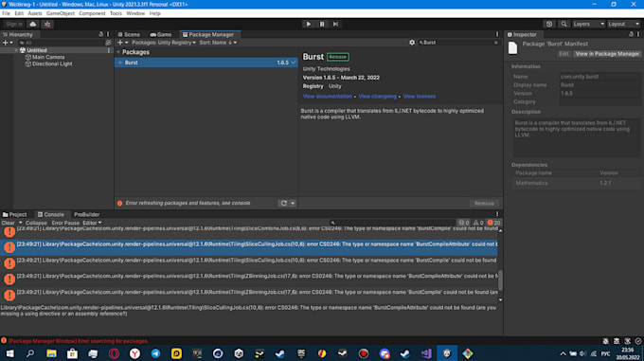This screenshot has height=361, width=644.
Task: Clear the package search text
Action: pos(496,43)
